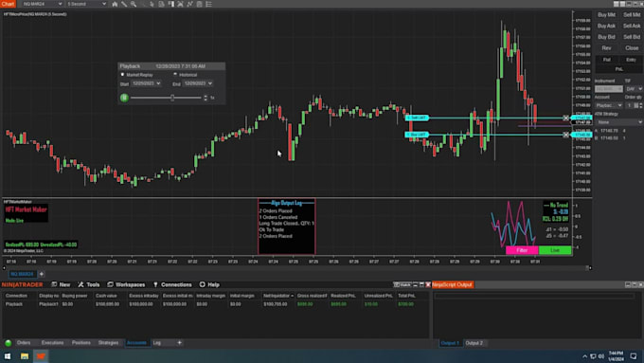Click the Buy Ask button
644x363 pixels.
pyautogui.click(x=607, y=26)
